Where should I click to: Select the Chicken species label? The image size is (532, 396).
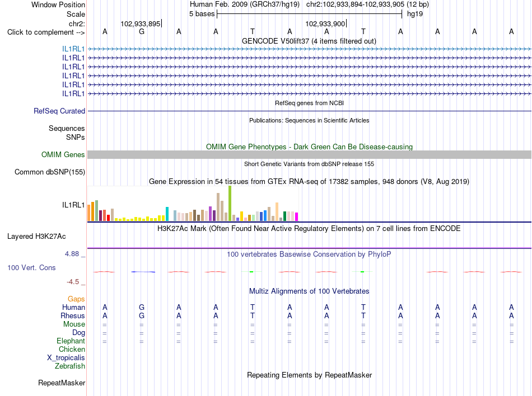[72, 349]
